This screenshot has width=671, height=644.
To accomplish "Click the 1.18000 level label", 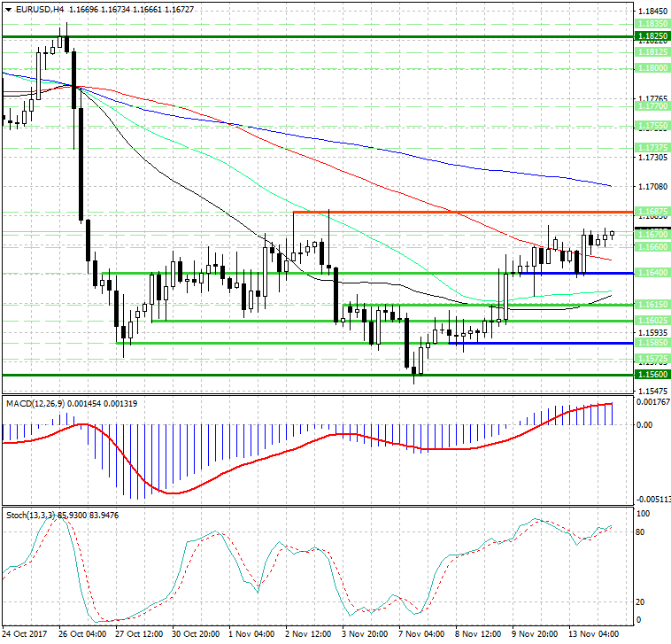I will point(652,68).
